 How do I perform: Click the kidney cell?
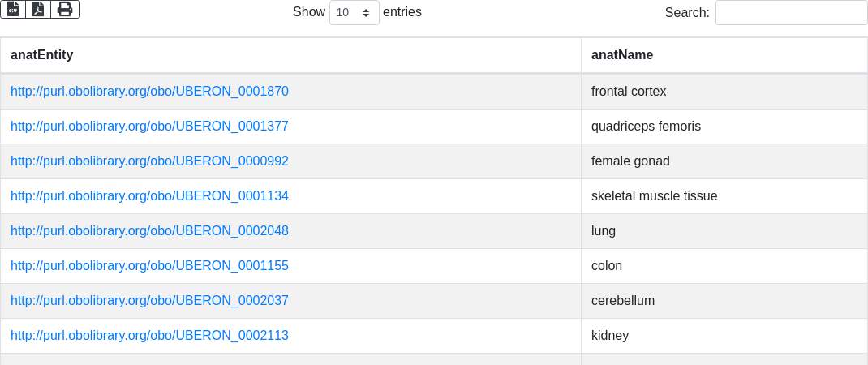point(610,336)
